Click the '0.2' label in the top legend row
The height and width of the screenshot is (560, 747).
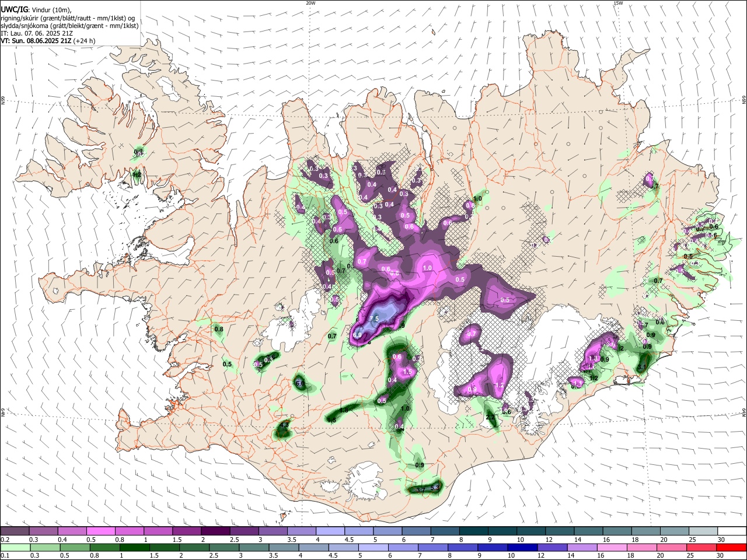[x=4, y=540]
